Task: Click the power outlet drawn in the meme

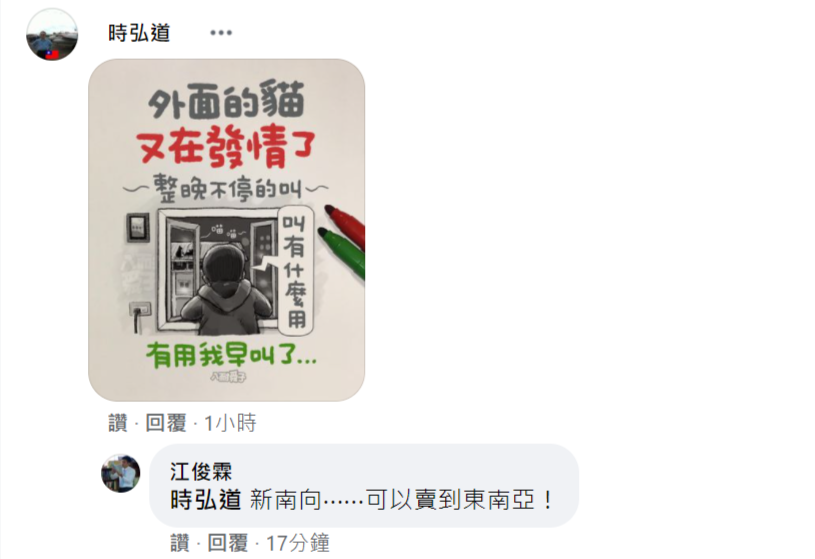Action: pos(140,310)
